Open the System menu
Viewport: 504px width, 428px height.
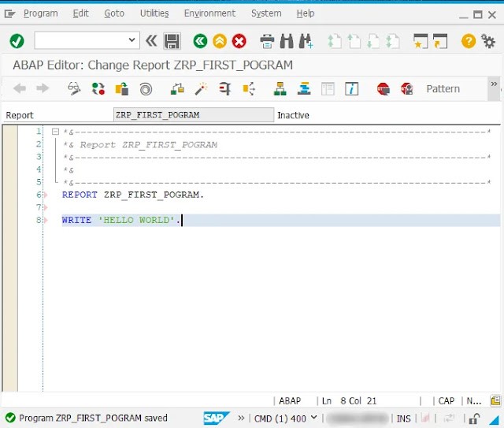click(266, 13)
